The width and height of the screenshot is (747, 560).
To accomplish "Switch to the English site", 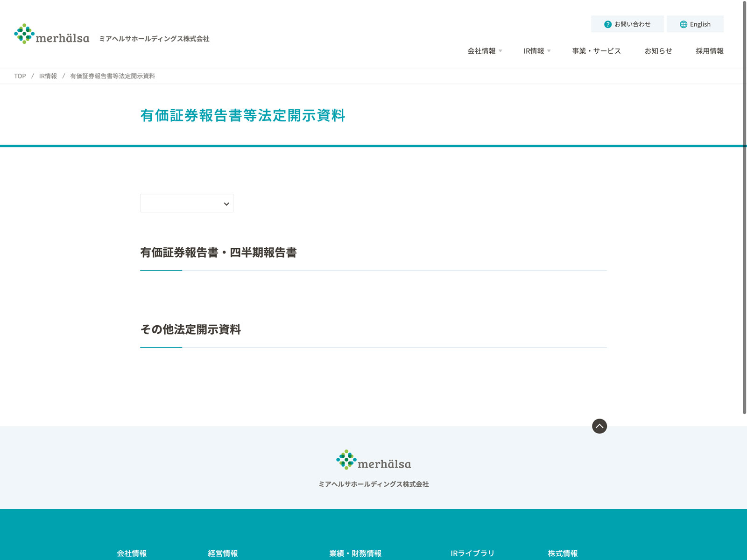I will [695, 24].
